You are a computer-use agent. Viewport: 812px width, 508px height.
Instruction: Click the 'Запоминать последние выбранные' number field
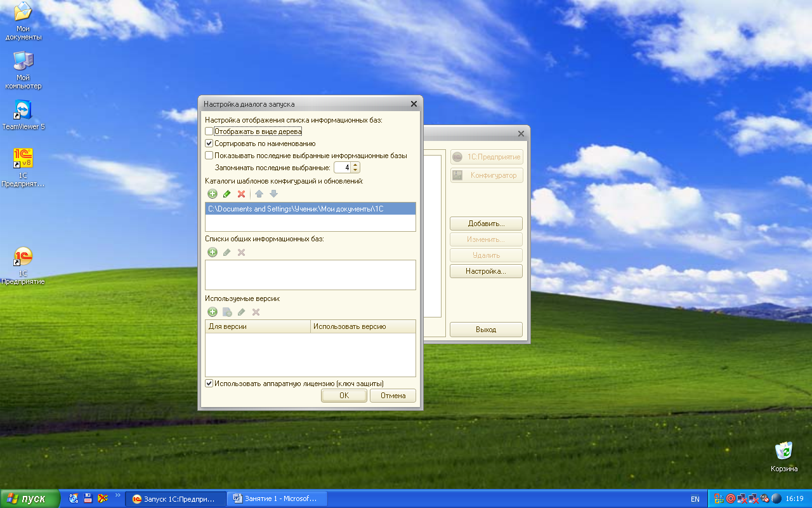[x=342, y=168]
